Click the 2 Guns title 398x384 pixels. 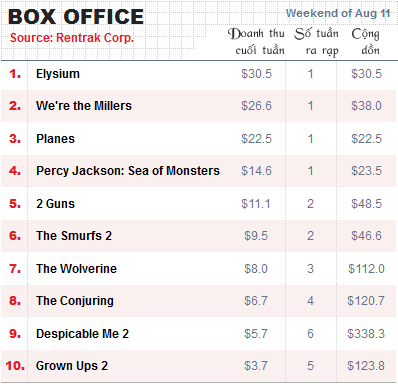[x=55, y=204]
